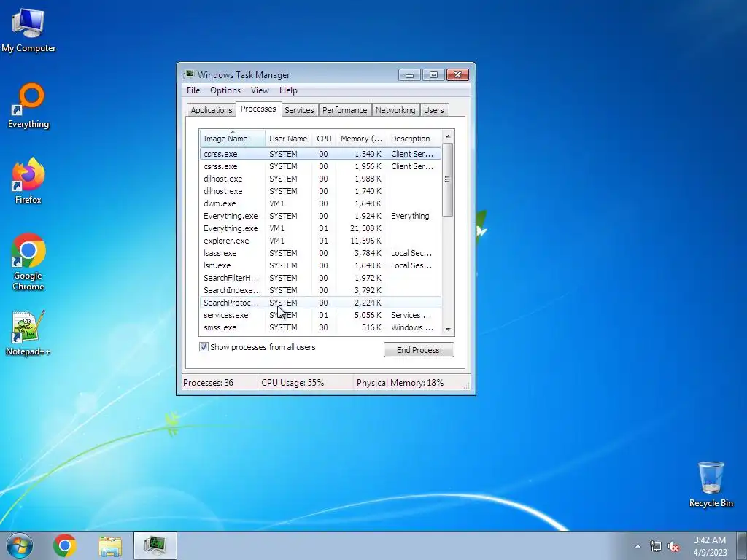Image resolution: width=747 pixels, height=560 pixels.
Task: Minimize the Task Manager window
Action: coord(409,75)
